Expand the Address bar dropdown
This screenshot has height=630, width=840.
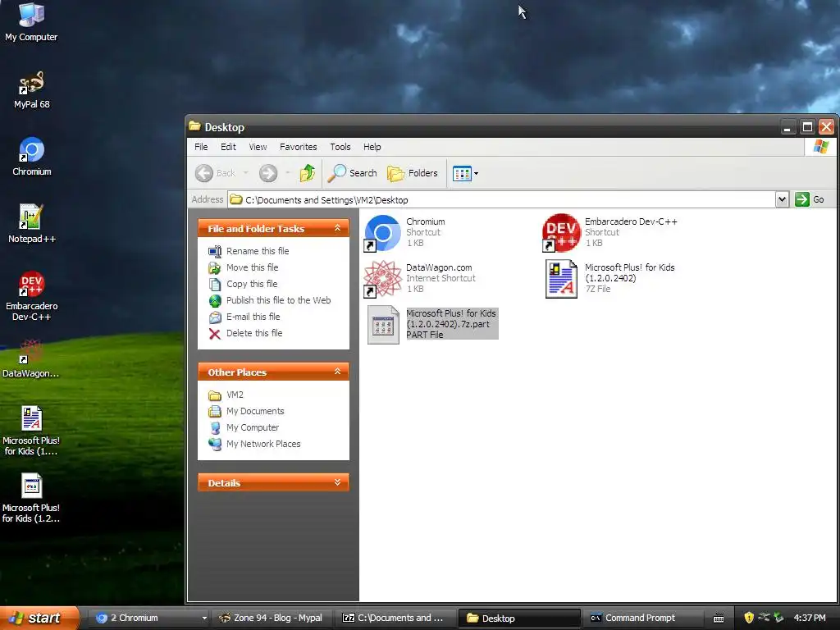(782, 200)
